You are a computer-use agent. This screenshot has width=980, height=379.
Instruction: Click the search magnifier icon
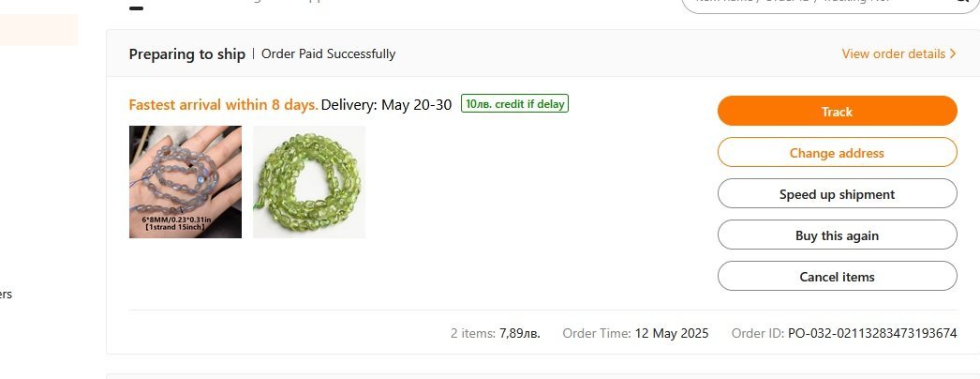961,3
